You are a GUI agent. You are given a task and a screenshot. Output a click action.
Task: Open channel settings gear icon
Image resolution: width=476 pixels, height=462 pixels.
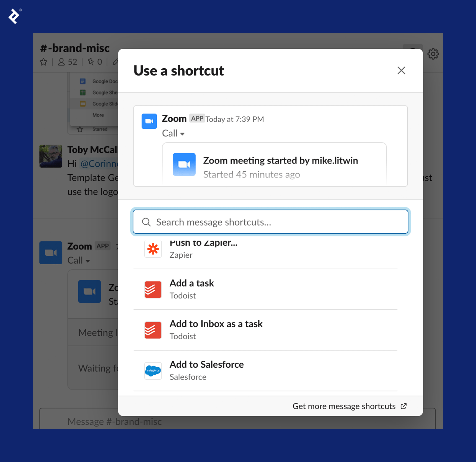coord(433,54)
